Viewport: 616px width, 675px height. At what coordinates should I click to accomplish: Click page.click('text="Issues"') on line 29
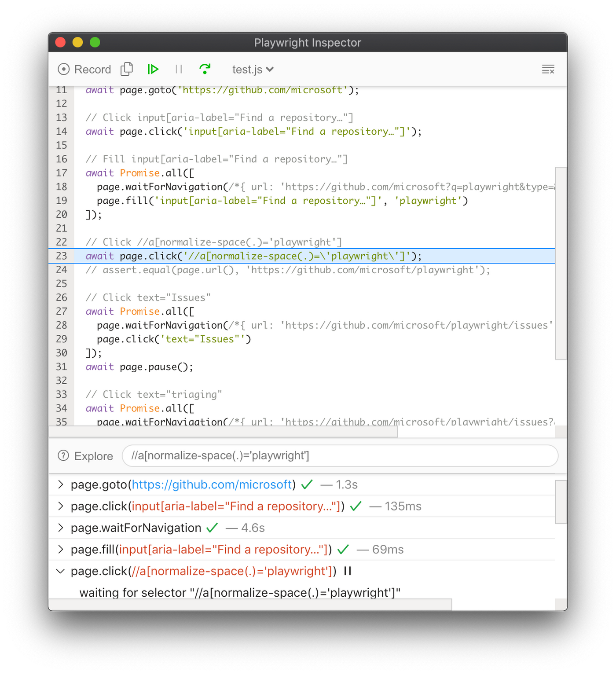pyautogui.click(x=174, y=339)
